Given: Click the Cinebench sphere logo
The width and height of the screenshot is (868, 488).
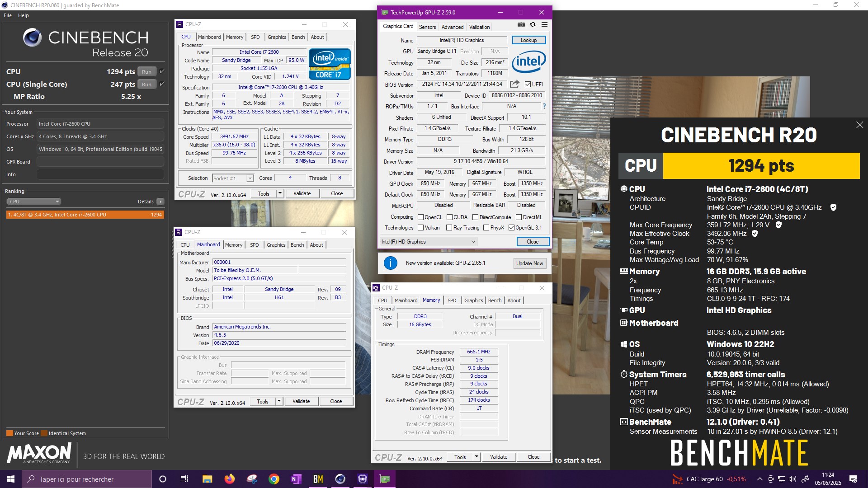Looking at the screenshot, I should [x=32, y=38].
